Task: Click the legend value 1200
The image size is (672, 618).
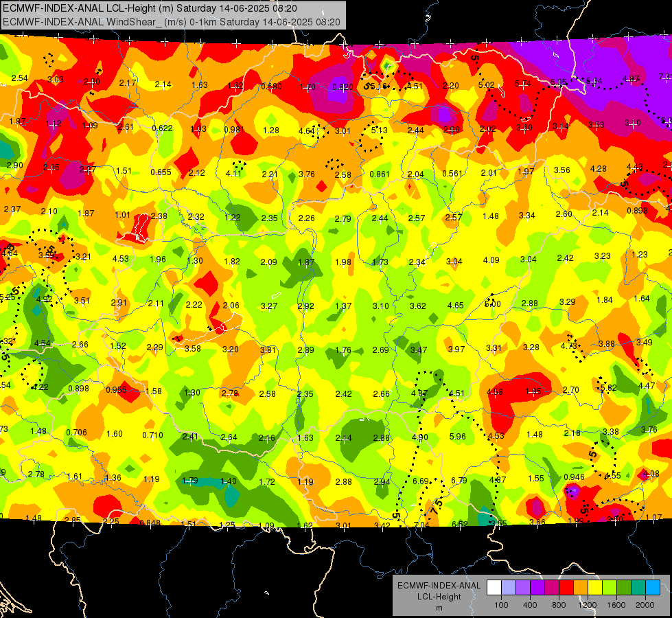Action: [x=587, y=605]
